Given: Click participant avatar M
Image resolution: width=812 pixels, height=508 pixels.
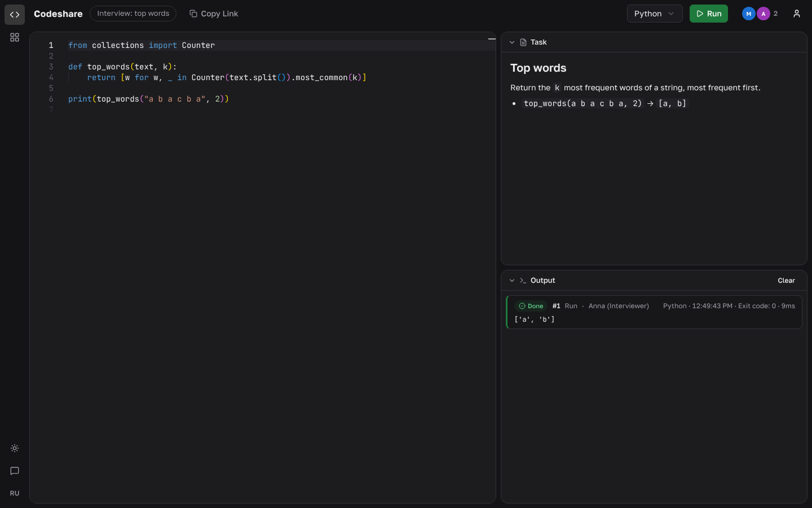Looking at the screenshot, I should pyautogui.click(x=749, y=14).
